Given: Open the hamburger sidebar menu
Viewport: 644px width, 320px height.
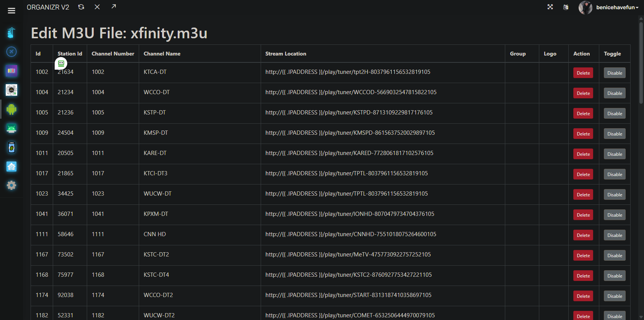Looking at the screenshot, I should (x=11, y=11).
